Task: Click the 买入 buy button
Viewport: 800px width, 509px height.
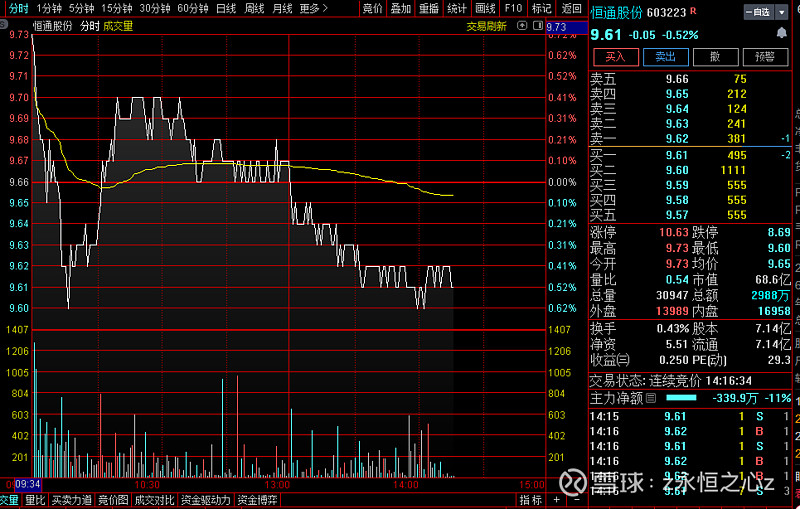Action: point(615,57)
